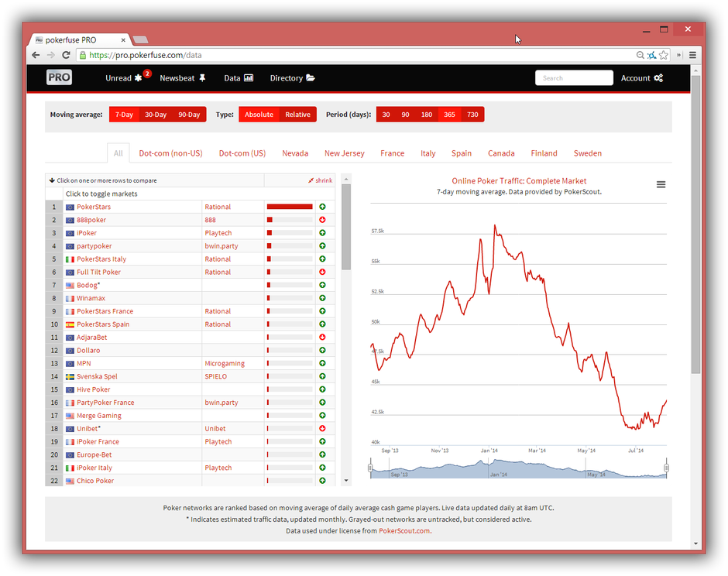Switch to the Dot-com (US) tab
The height and width of the screenshot is (576, 728).
[x=242, y=153]
